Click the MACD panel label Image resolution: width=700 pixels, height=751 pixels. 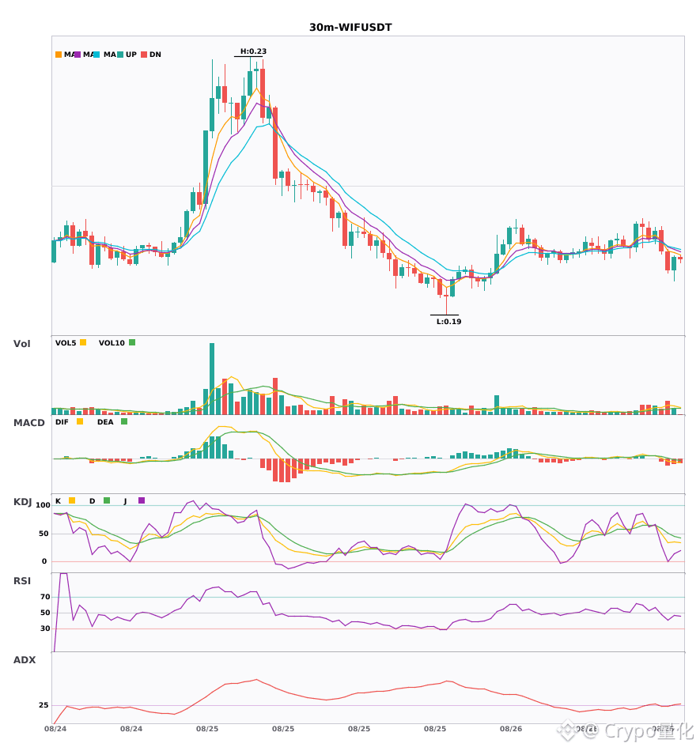pyautogui.click(x=28, y=423)
